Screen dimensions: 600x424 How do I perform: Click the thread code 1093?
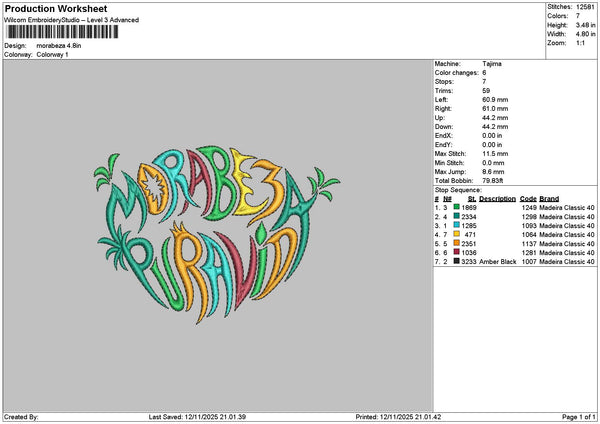[529, 225]
